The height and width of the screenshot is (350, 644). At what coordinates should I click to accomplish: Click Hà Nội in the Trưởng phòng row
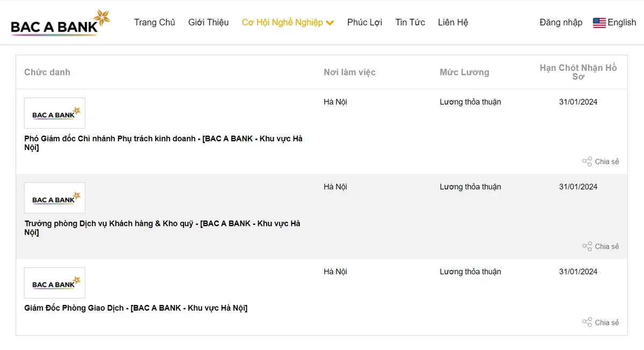click(335, 187)
